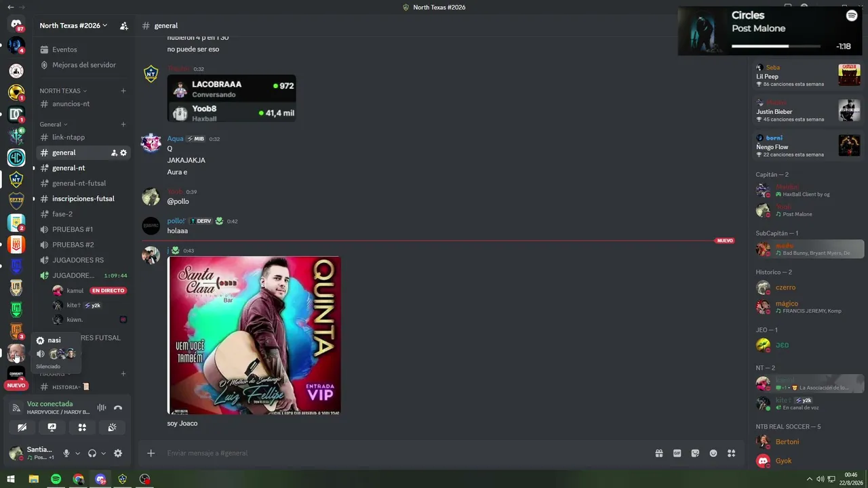
Task: Open general channel settings gear
Action: pyautogui.click(x=123, y=153)
